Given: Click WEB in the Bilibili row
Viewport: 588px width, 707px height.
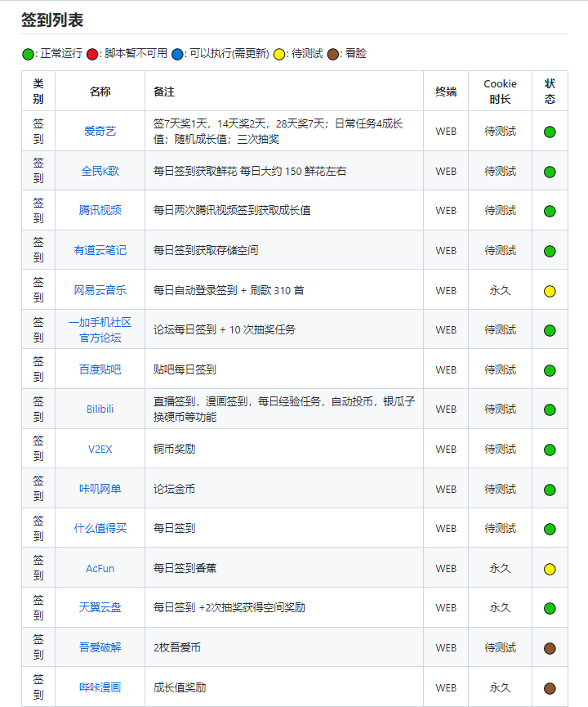Looking at the screenshot, I should (x=446, y=409).
